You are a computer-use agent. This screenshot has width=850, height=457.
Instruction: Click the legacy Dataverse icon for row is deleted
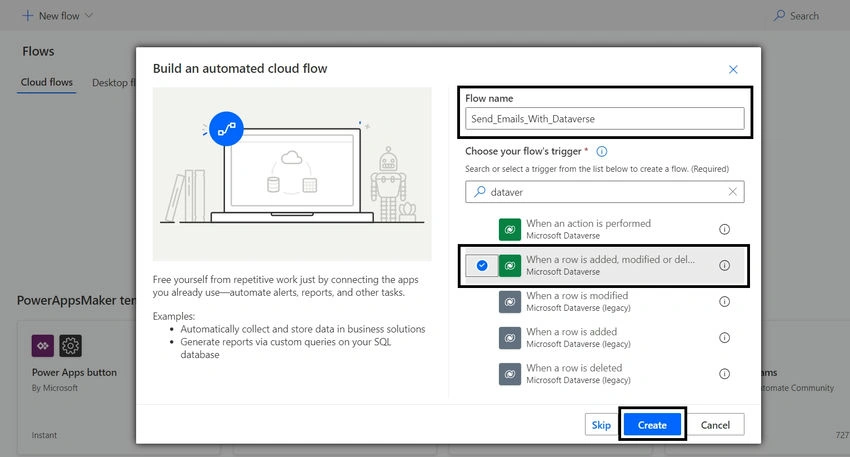click(x=510, y=374)
